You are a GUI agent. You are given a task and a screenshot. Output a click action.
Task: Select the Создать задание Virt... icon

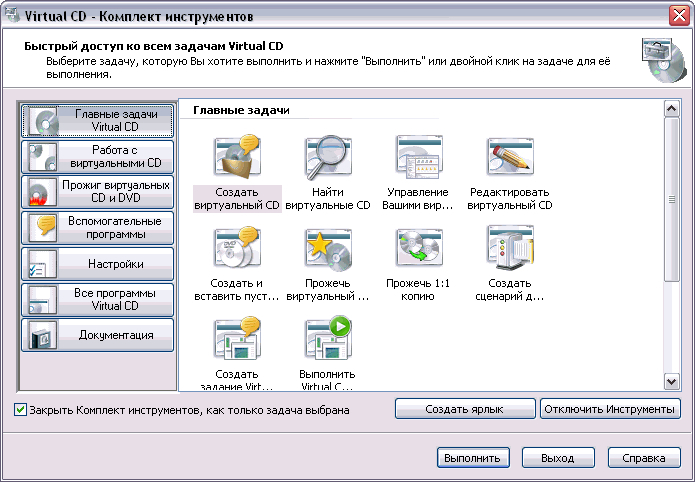pyautogui.click(x=237, y=338)
